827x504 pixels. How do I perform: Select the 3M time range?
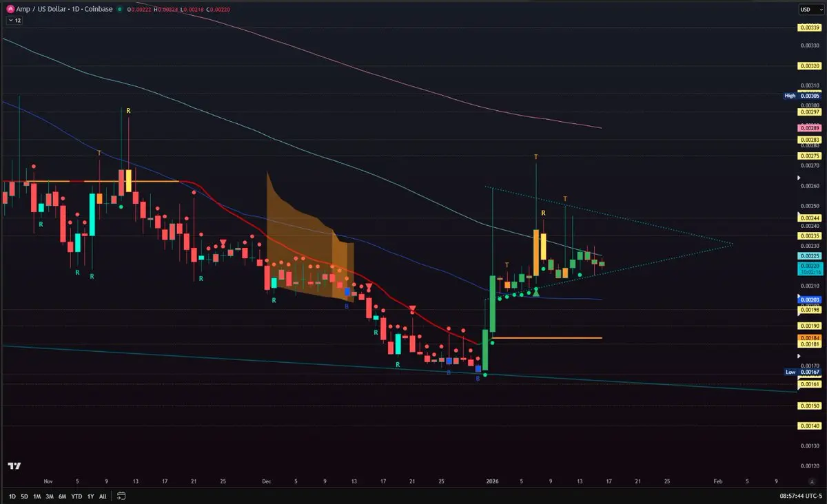(50, 496)
